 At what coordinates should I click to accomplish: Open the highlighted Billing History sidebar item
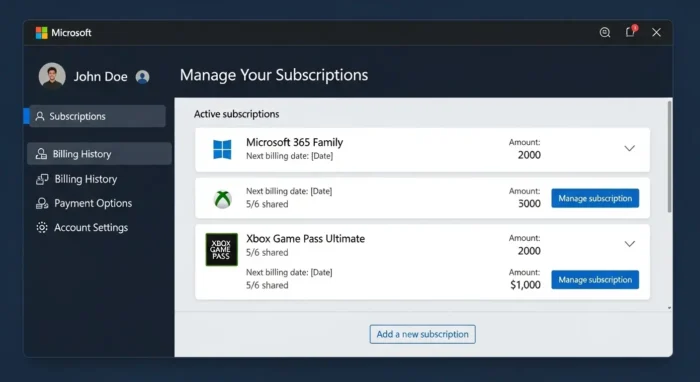99,154
